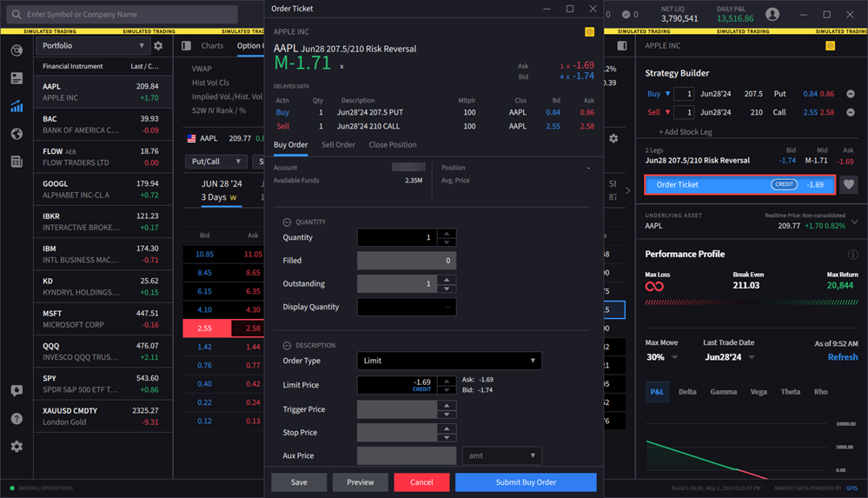Click the Preview button
Image resolution: width=868 pixels, height=498 pixels.
click(x=361, y=482)
